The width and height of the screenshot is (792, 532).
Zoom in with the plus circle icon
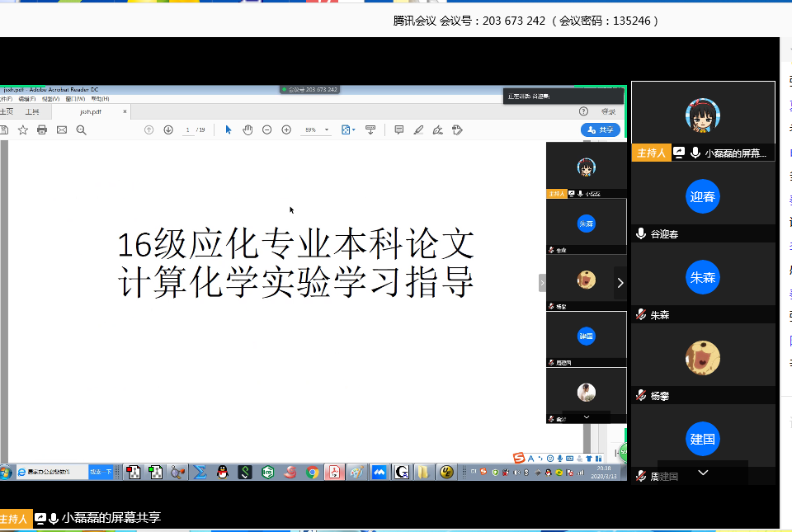[x=286, y=129]
